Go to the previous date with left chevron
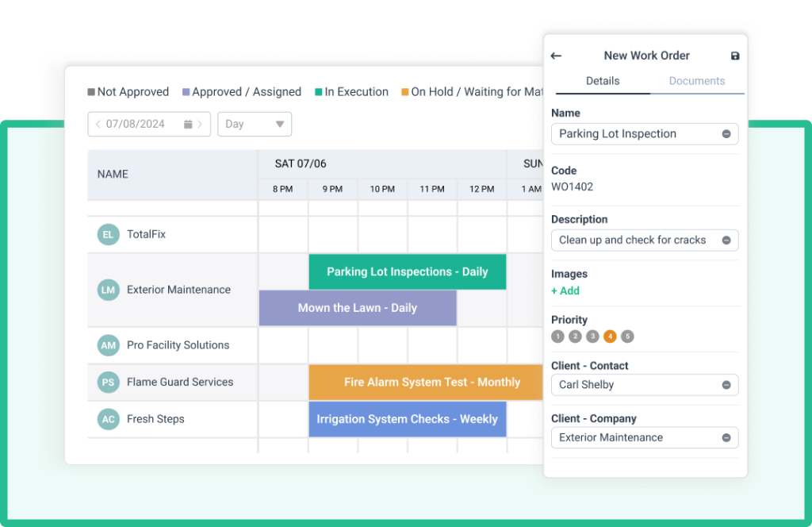 coord(98,124)
